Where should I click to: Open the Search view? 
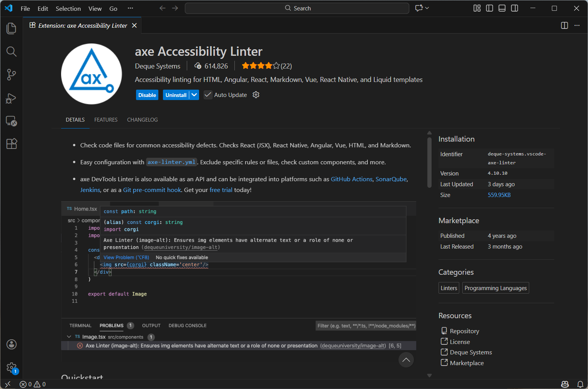click(x=11, y=51)
